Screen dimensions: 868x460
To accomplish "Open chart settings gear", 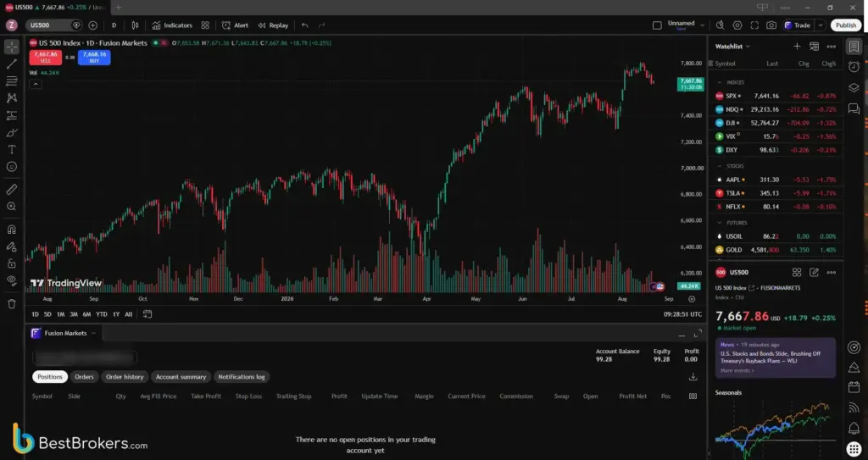I will tap(737, 25).
